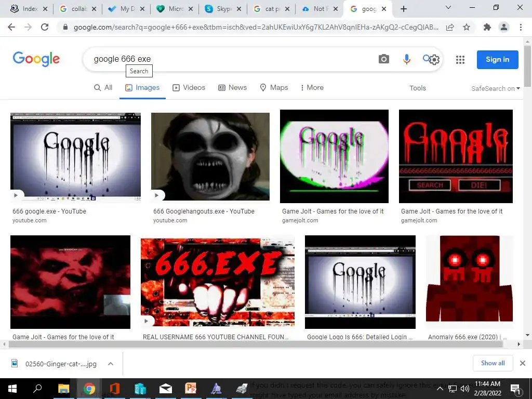Open Chrome three-dot menu
Image resolution: width=532 pixels, height=399 pixels.
(521, 27)
